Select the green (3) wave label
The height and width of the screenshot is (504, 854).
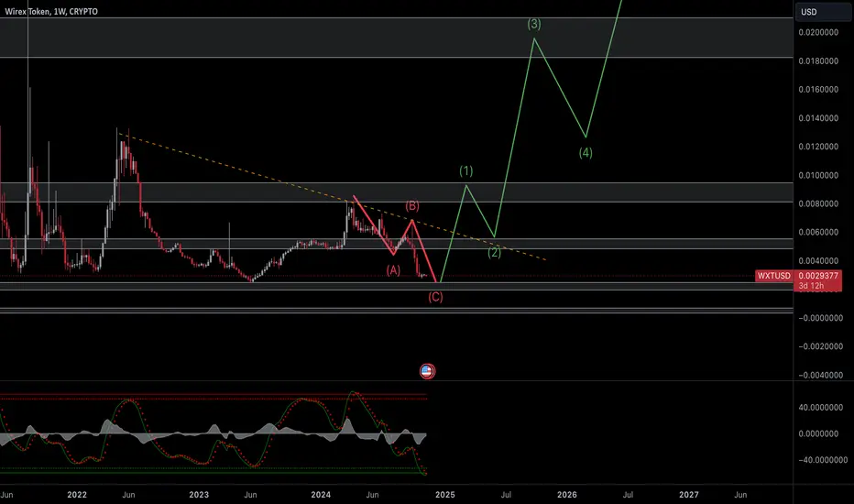point(534,24)
